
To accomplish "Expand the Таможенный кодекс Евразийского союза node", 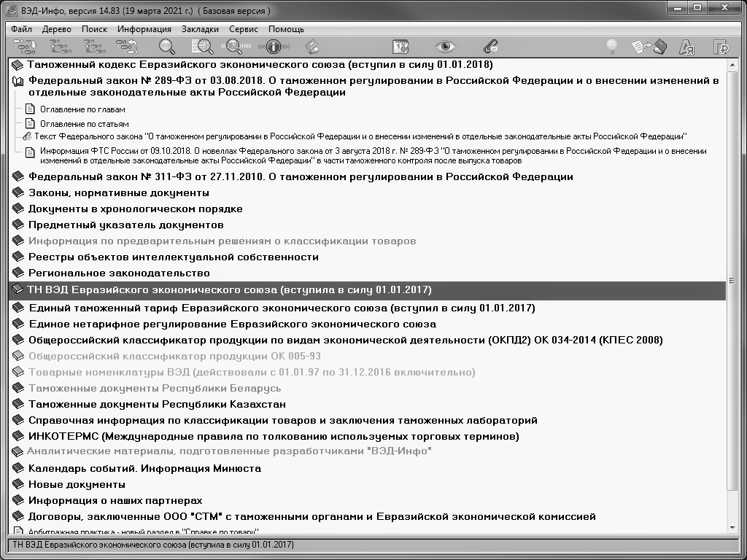I will [x=16, y=65].
